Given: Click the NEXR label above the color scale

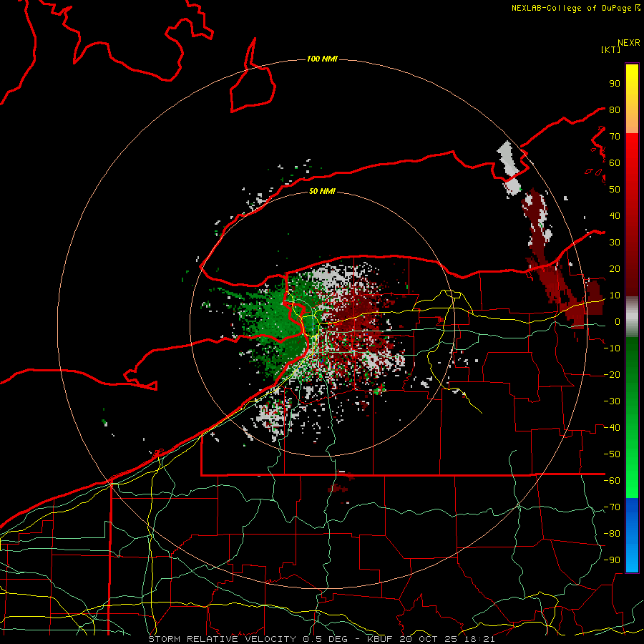Looking at the screenshot, I should coord(629,43).
